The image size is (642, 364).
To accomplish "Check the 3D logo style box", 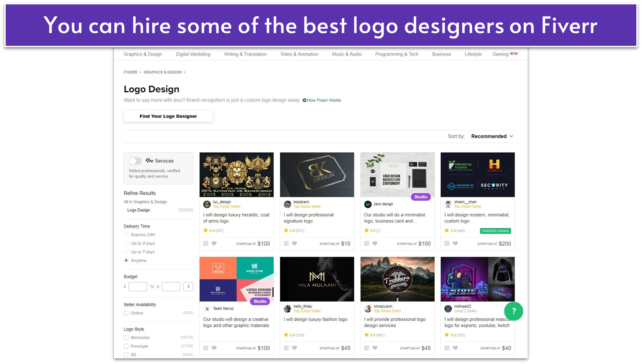I will (126, 355).
